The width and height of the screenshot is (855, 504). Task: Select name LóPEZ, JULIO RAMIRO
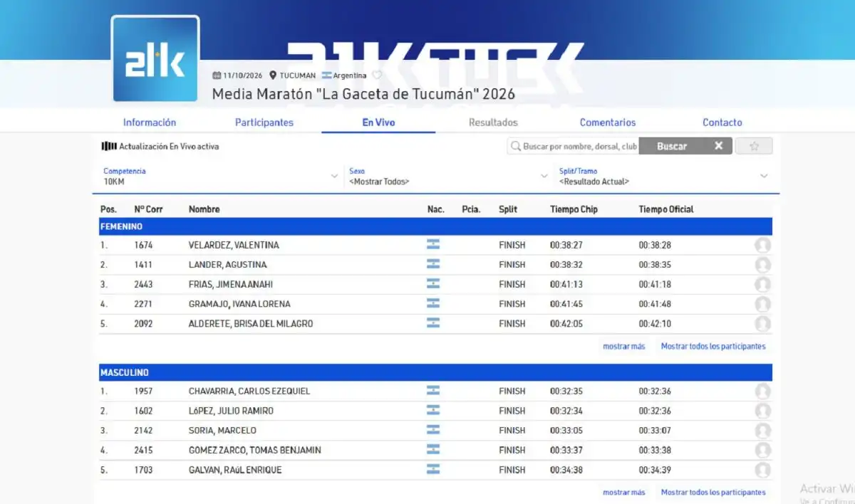[231, 411]
